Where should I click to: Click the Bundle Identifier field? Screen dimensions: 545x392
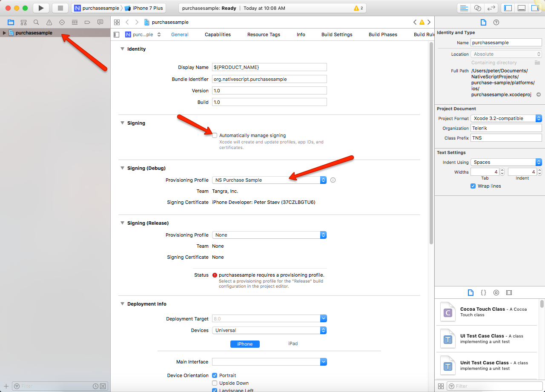pyautogui.click(x=269, y=79)
